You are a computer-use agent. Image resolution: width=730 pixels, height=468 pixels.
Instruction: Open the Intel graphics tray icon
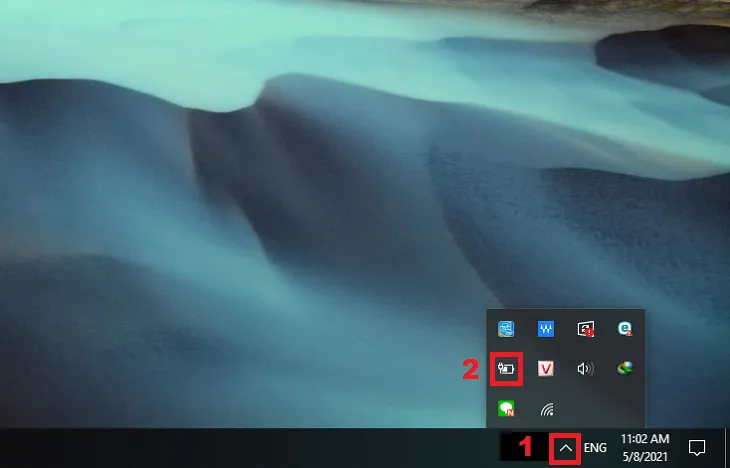[x=506, y=329]
